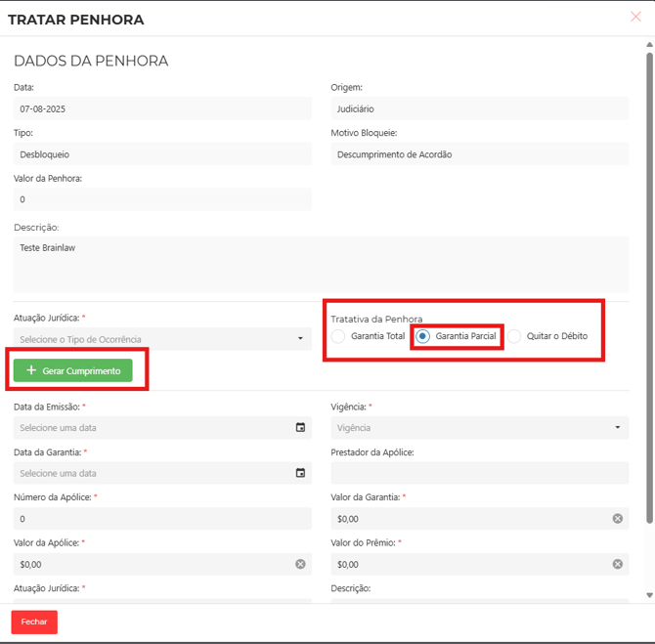Click the Número da Apólice input field
This screenshot has width=655, height=644.
point(161,519)
